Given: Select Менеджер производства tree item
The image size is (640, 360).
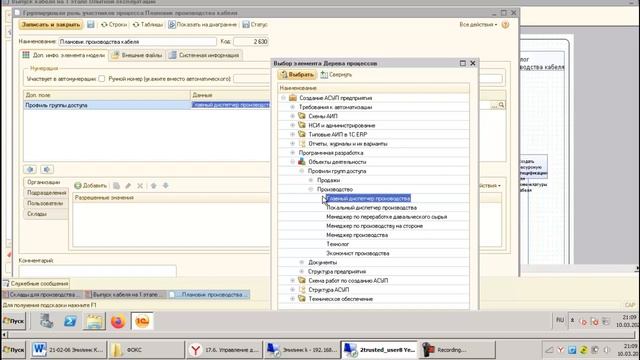Looking at the screenshot, I should tap(357, 235).
